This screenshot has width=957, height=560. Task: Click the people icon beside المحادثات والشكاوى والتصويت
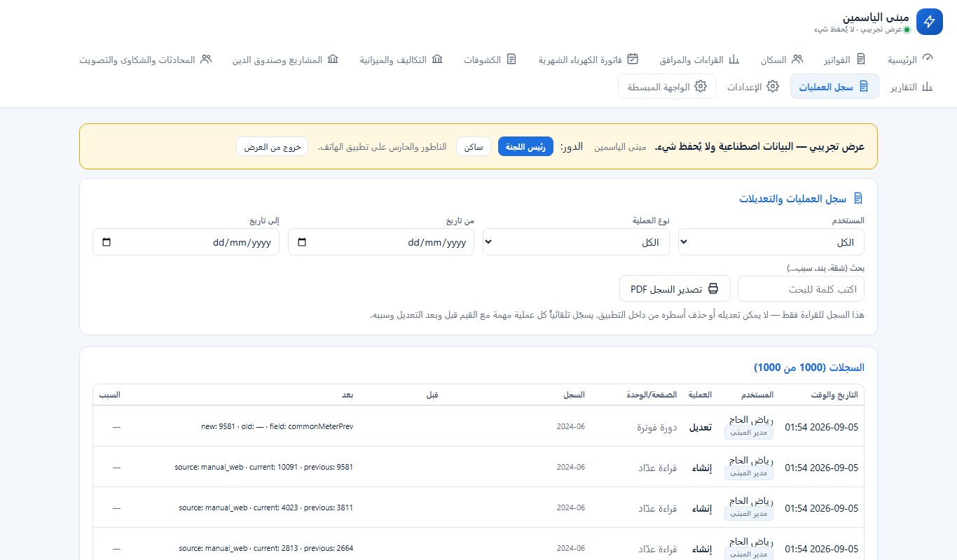[206, 59]
